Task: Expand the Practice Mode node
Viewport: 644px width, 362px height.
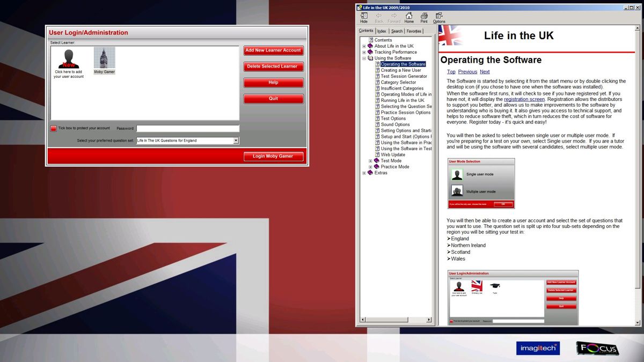Action: pyautogui.click(x=370, y=167)
